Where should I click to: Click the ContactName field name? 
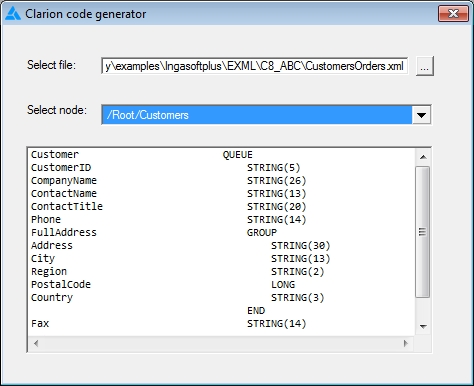pos(64,193)
